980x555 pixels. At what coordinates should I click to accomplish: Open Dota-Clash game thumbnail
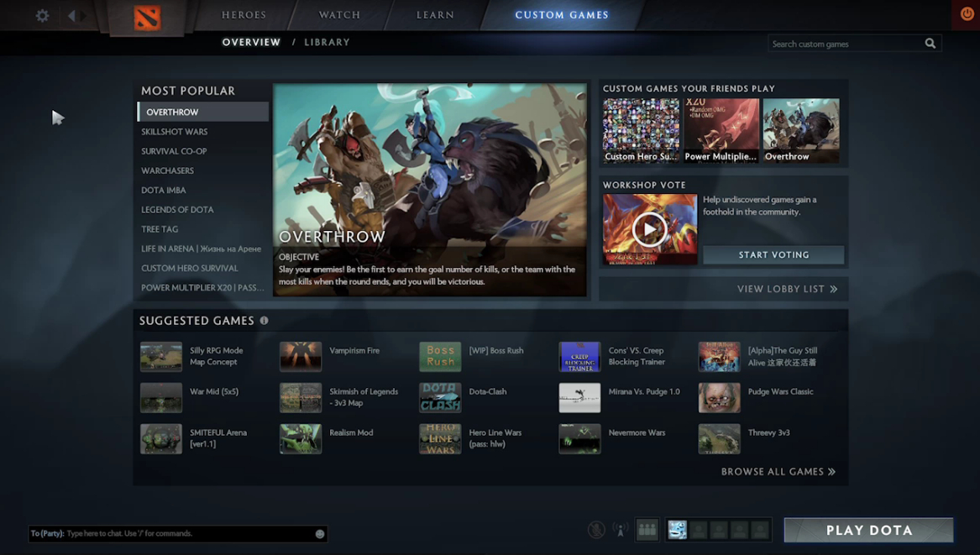440,397
